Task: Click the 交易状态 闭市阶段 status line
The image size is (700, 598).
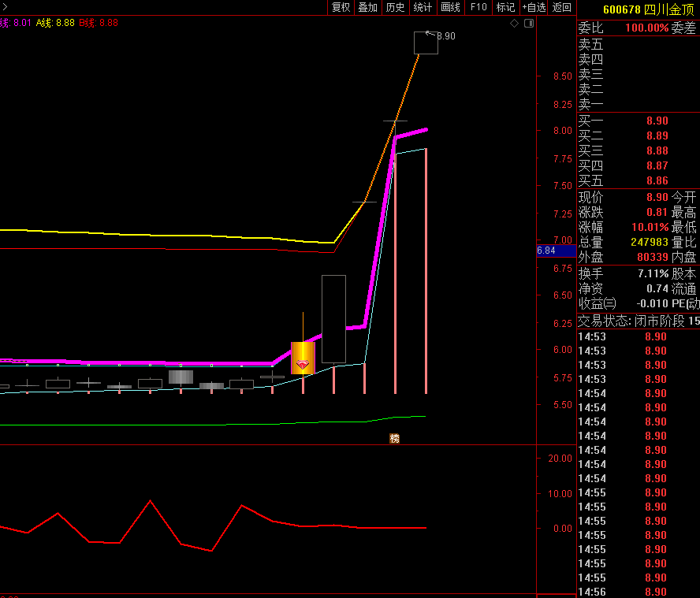Action: coord(639,321)
